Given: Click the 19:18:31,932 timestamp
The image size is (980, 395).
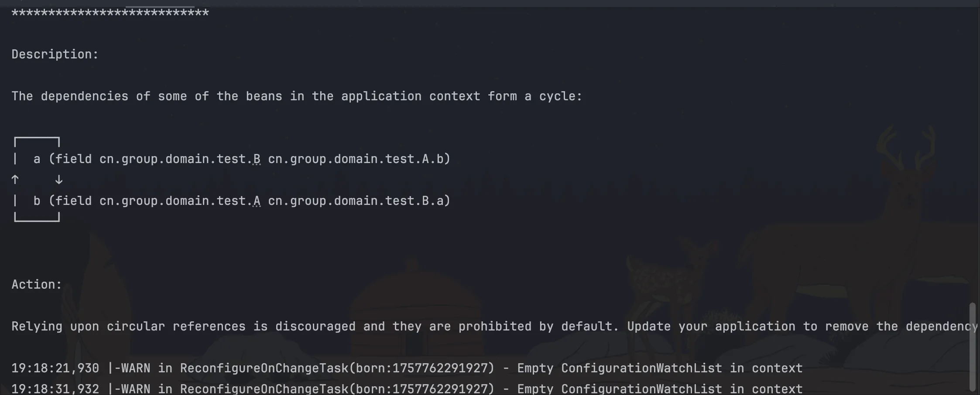Looking at the screenshot, I should coord(55,388).
